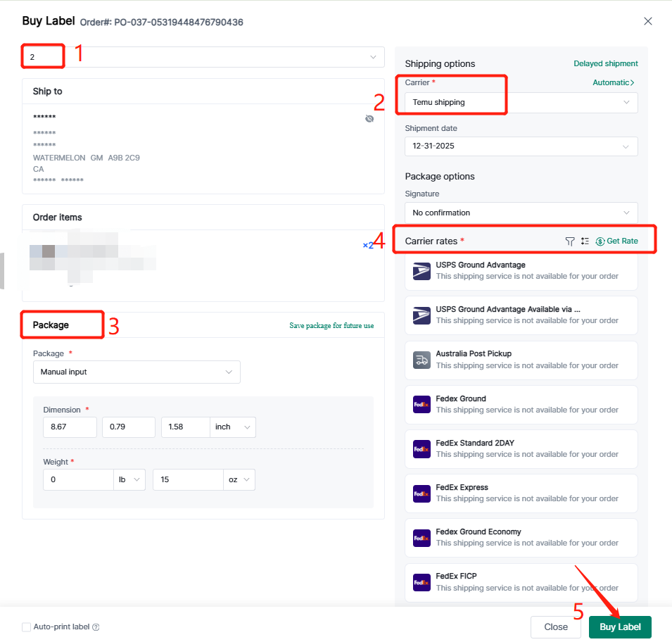The height and width of the screenshot is (642, 672).
Task: Click the USPS Ground Advantage logo icon
Action: [421, 271]
